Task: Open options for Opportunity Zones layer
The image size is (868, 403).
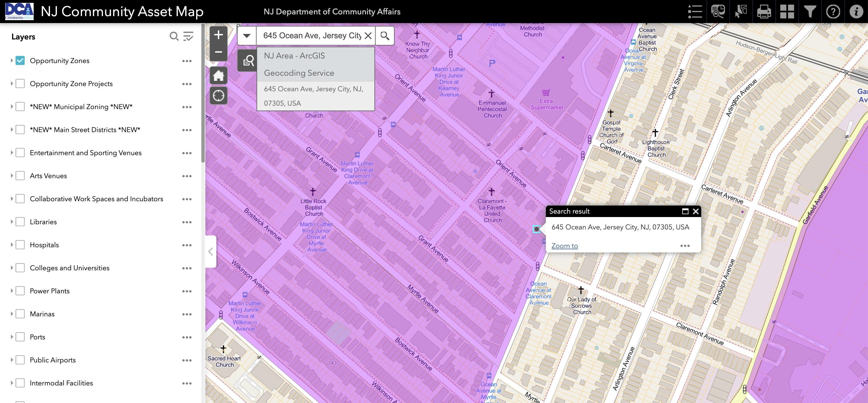Action: 187,61
